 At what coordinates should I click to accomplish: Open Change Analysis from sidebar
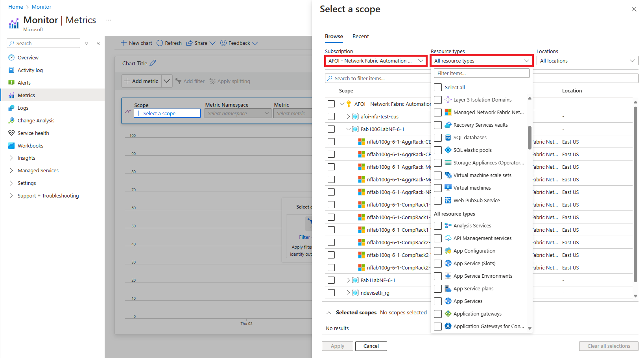[x=36, y=120]
